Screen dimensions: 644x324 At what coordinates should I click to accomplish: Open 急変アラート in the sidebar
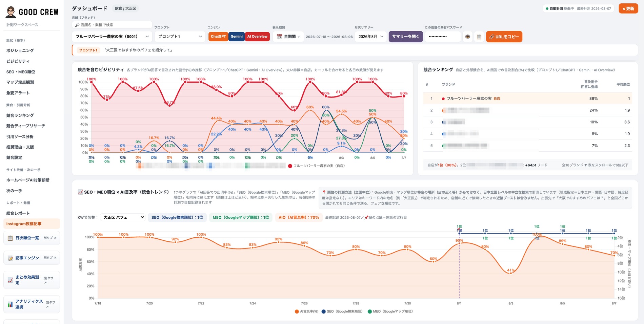[x=18, y=93]
